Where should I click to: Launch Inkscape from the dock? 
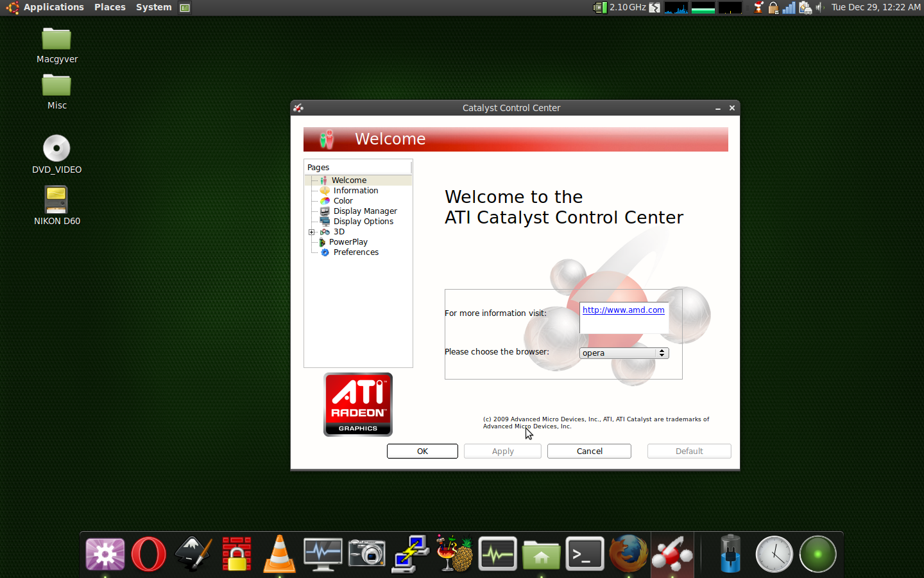192,554
